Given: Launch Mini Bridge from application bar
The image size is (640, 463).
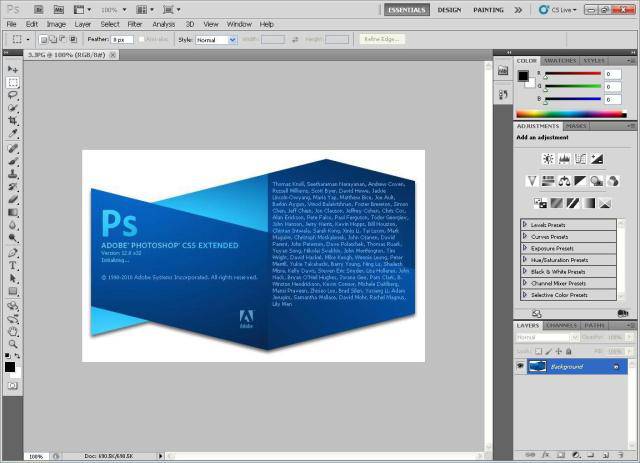Looking at the screenshot, I should [58, 9].
